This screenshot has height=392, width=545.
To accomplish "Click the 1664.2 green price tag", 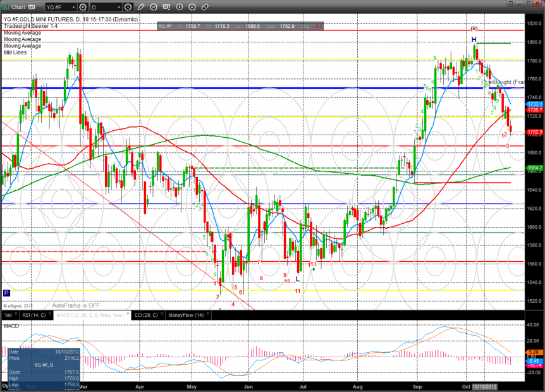I will (534, 168).
